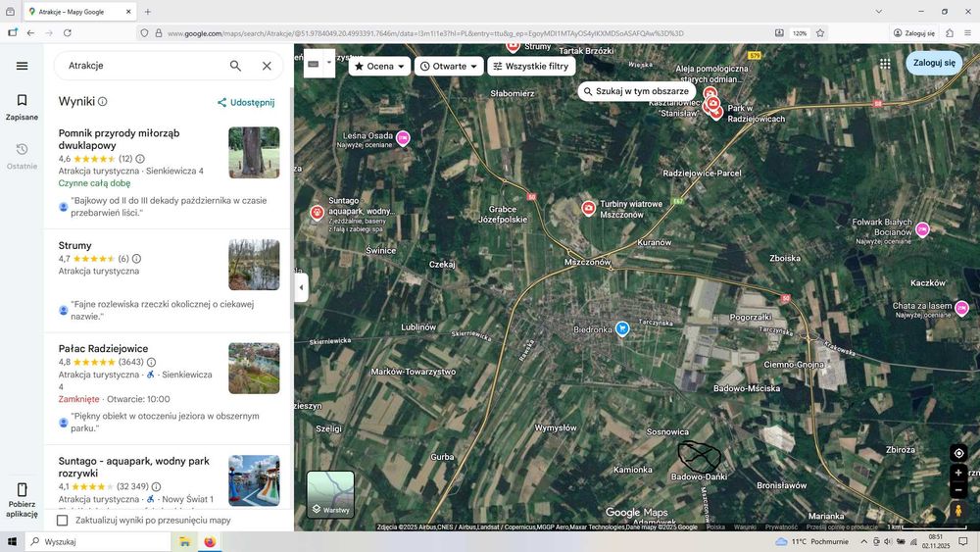Click Szukaj w tym obszarze button
This screenshot has height=552, width=980.
click(637, 91)
